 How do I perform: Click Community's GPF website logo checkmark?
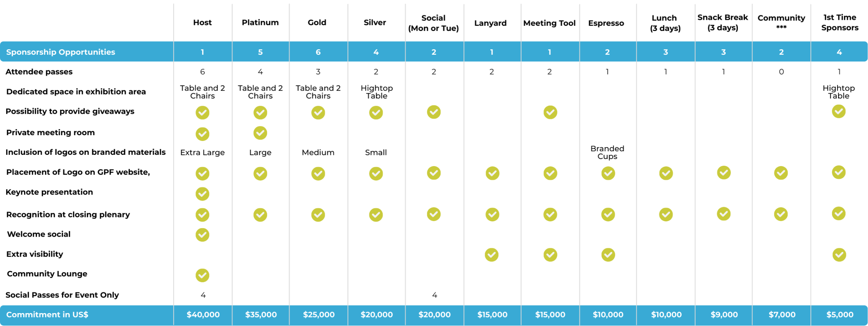pyautogui.click(x=781, y=173)
